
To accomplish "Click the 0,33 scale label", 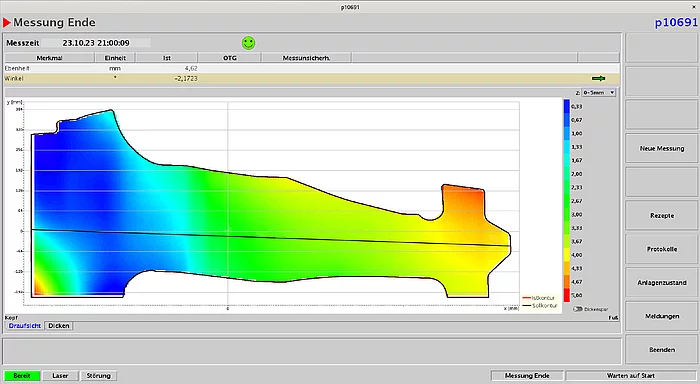I will (x=576, y=106).
